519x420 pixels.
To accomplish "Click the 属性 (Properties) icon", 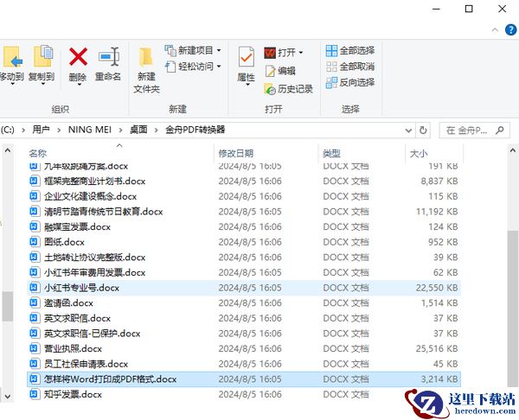I will [x=247, y=57].
